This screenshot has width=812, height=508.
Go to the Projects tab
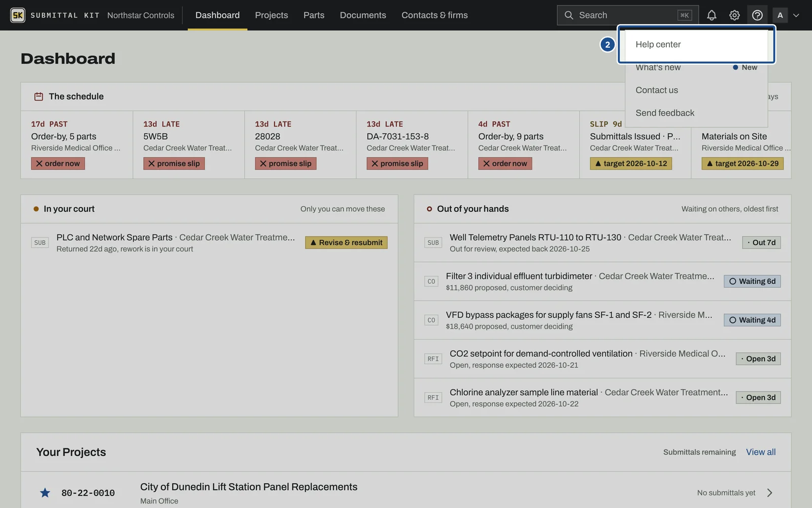272,15
